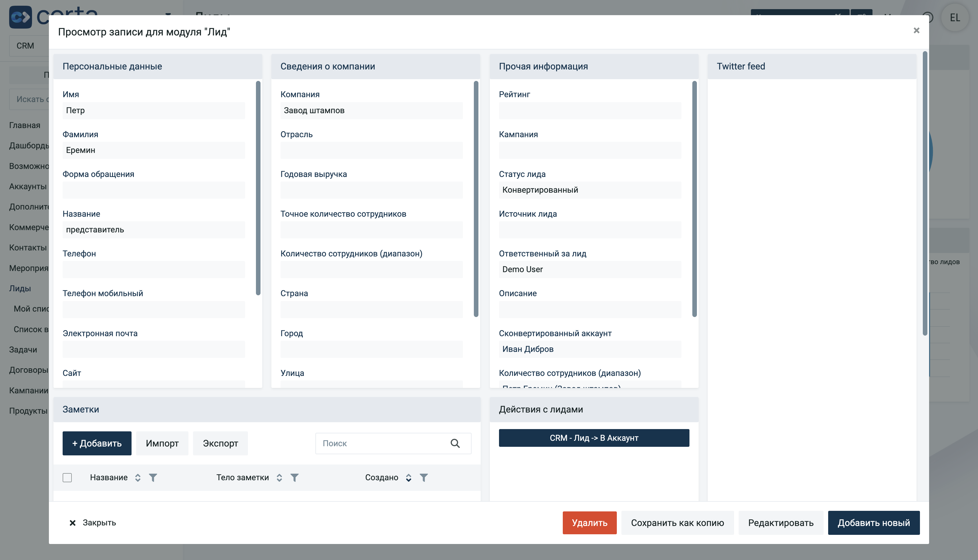Click the Сведения о компании panel scrollbar
The height and width of the screenshot is (560, 978).
point(476,199)
